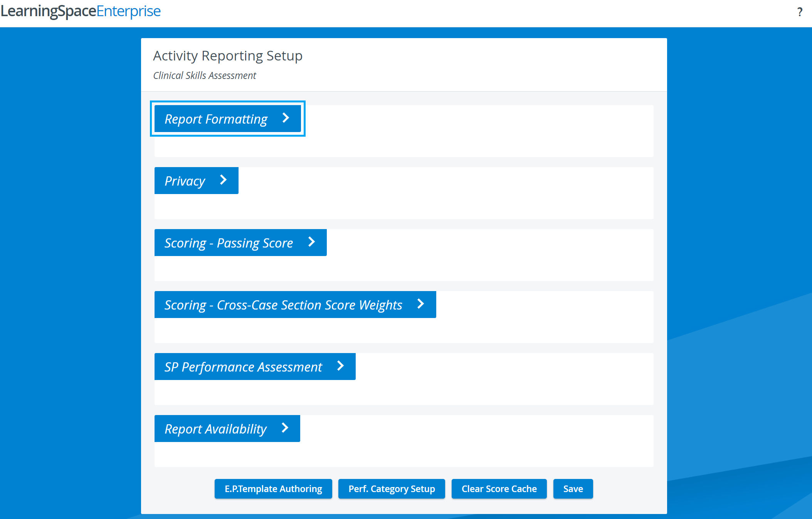Expand Scoring - Cross-Case Section Score Weights

click(295, 305)
